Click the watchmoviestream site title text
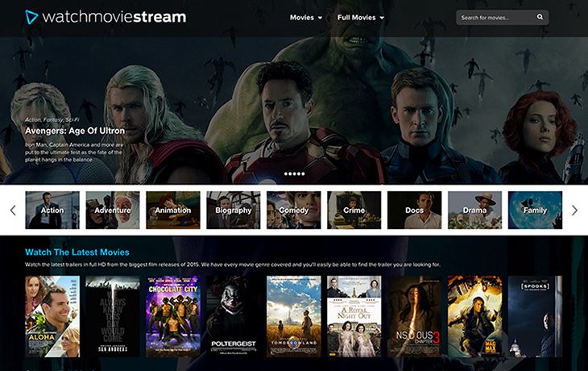The image size is (588, 371). [x=114, y=17]
